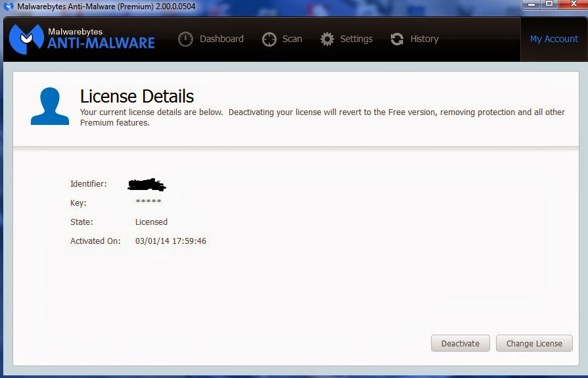The height and width of the screenshot is (378, 588).
Task: Click the Malwarebytes title bar app icon
Action: pos(9,7)
